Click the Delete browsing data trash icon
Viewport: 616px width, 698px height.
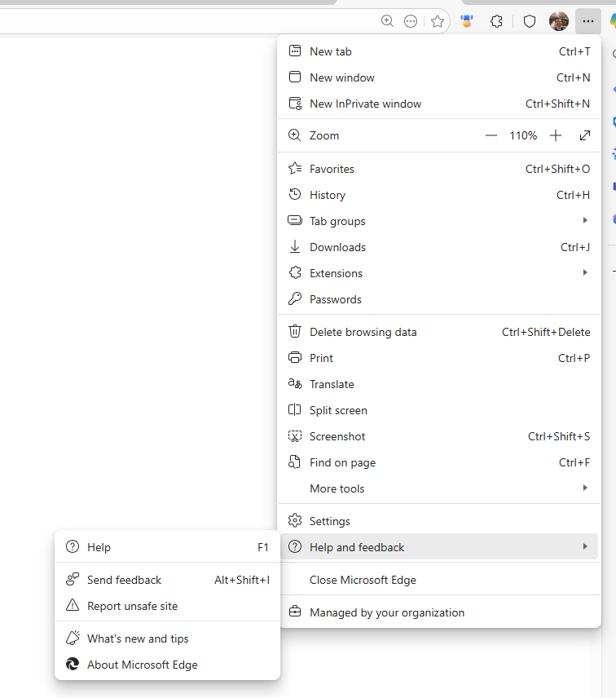tap(295, 332)
